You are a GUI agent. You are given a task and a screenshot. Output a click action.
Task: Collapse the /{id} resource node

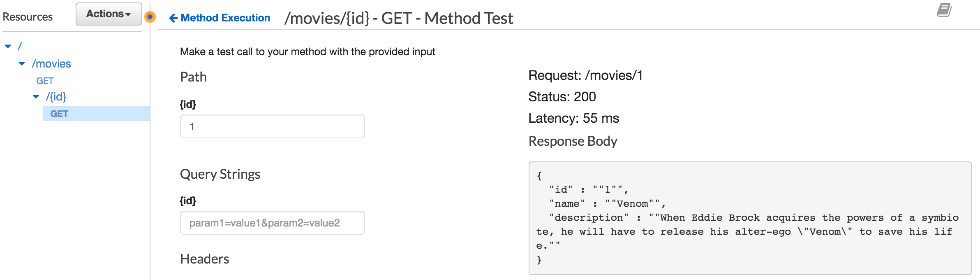(x=35, y=97)
